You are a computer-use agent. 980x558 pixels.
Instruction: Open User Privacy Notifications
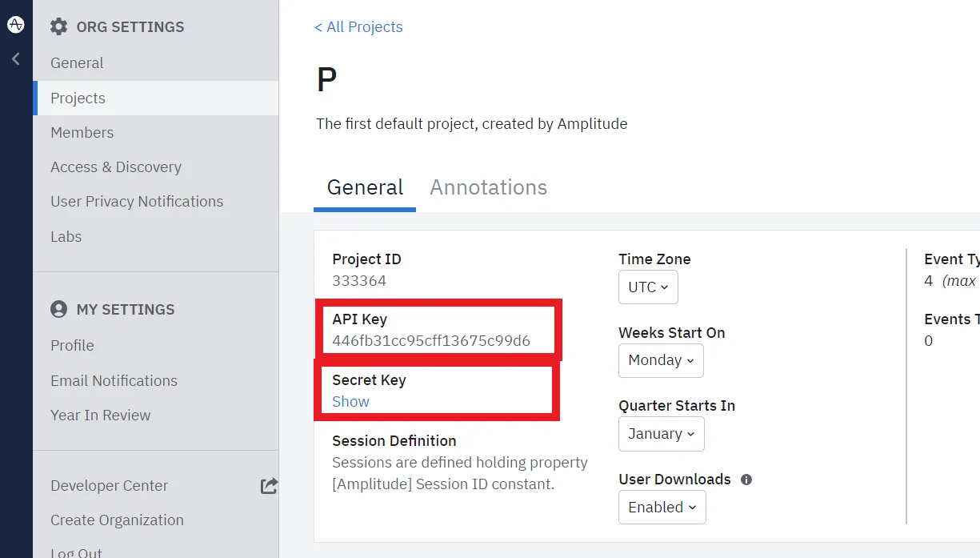pos(137,201)
